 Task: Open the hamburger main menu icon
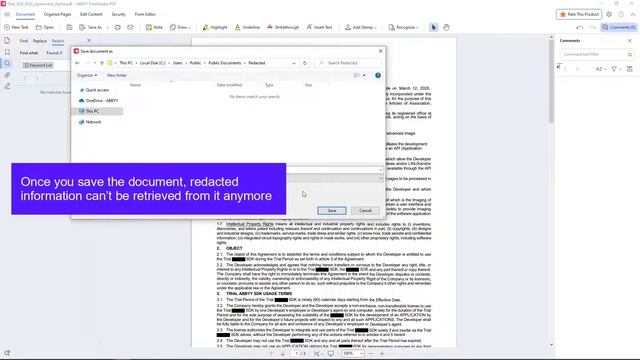pyautogui.click(x=7, y=14)
